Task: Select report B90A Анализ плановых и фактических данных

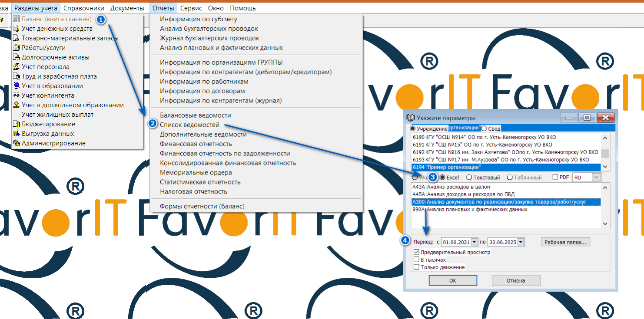Action: click(469, 209)
